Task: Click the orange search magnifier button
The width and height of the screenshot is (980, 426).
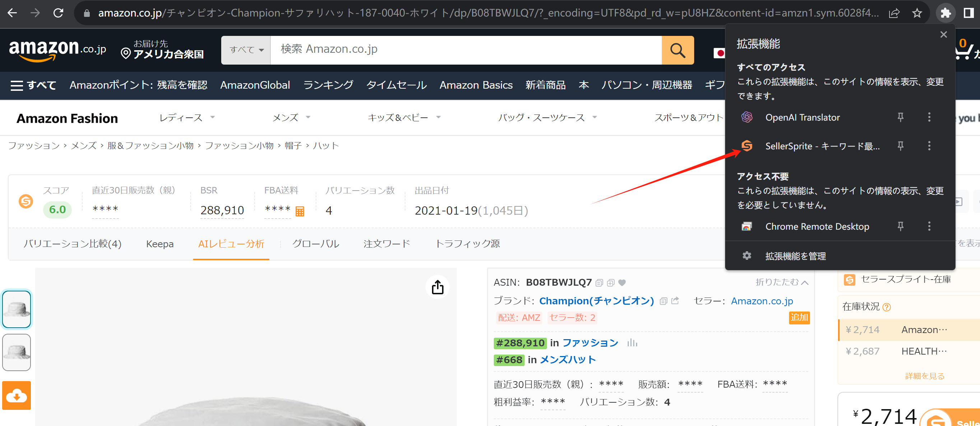Action: click(678, 50)
